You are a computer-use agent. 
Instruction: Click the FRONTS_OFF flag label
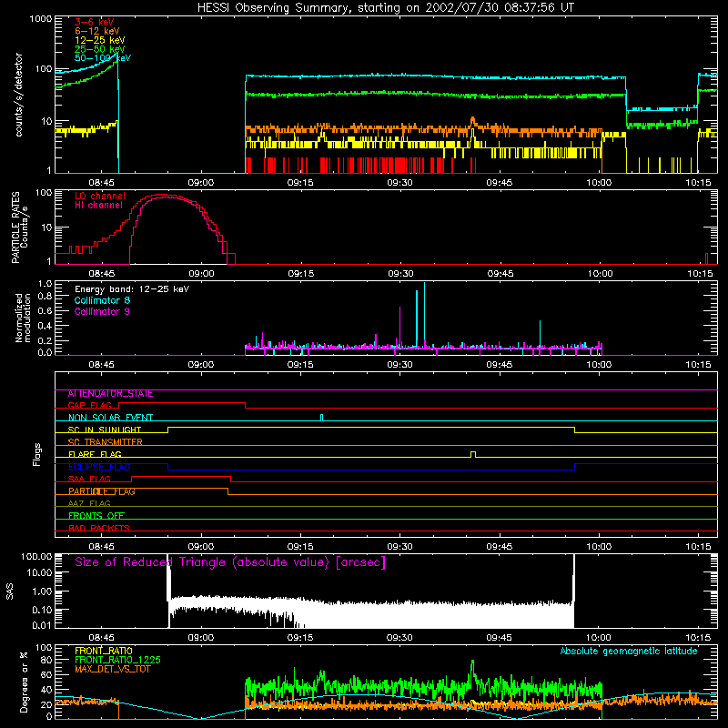tap(96, 516)
